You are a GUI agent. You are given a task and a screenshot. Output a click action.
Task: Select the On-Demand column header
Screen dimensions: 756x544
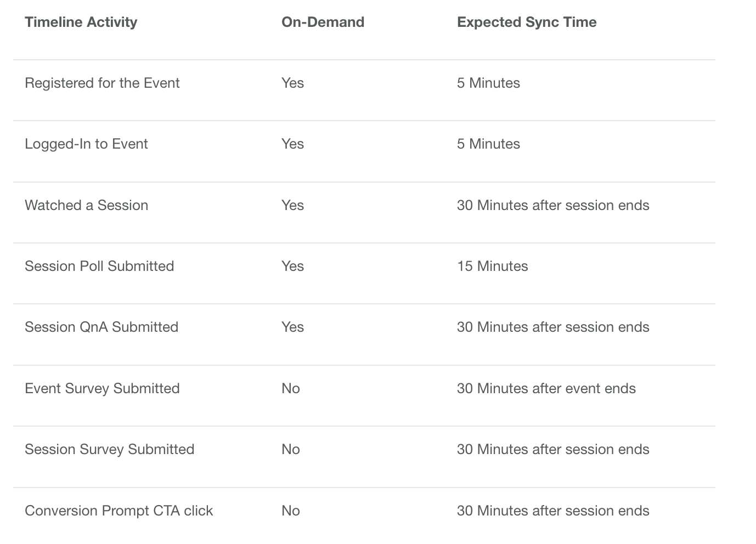(323, 22)
